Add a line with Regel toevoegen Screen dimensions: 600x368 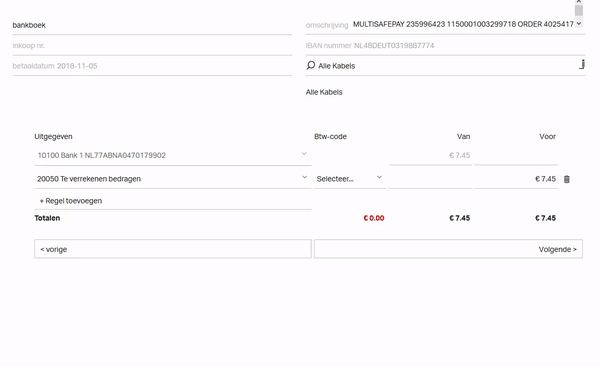coord(71,201)
